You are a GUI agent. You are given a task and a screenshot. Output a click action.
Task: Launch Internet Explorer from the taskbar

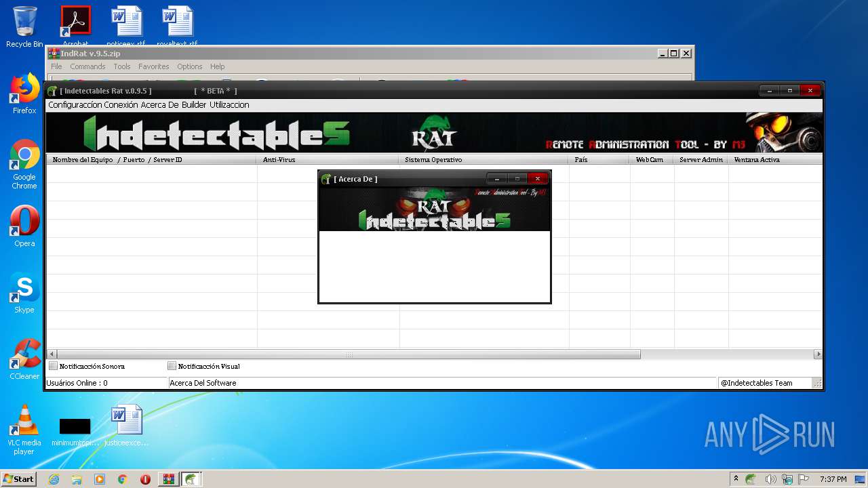coord(54,479)
